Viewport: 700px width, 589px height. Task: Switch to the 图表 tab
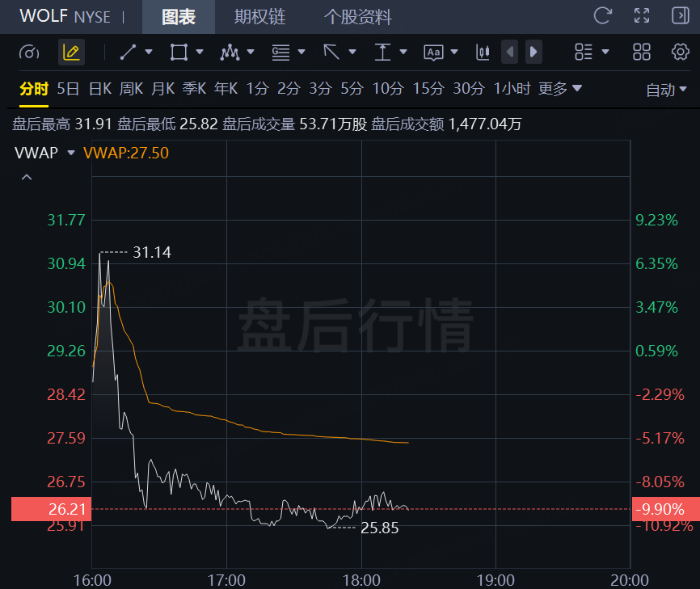click(x=179, y=17)
